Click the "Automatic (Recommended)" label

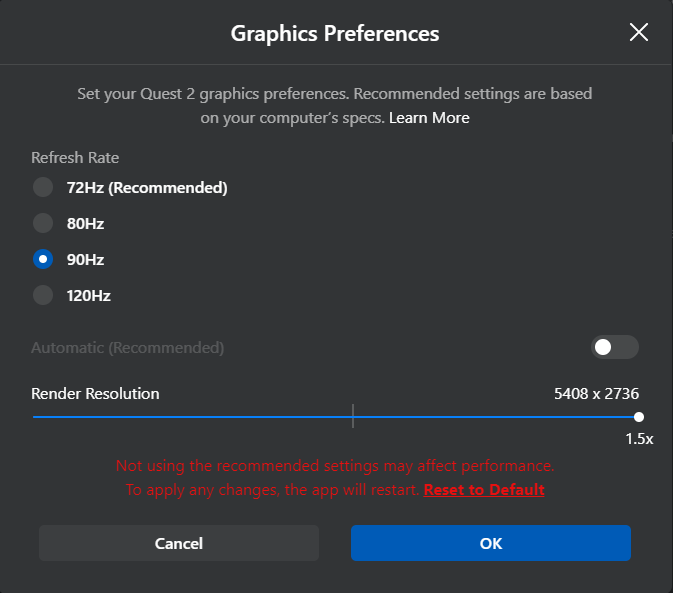(128, 348)
